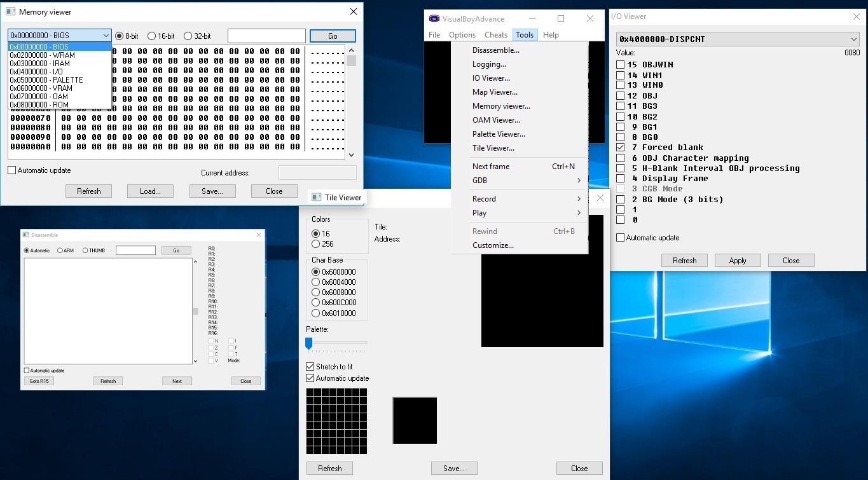This screenshot has width=868, height=480.
Task: Expand the GDB submenu arrow
Action: point(579,181)
